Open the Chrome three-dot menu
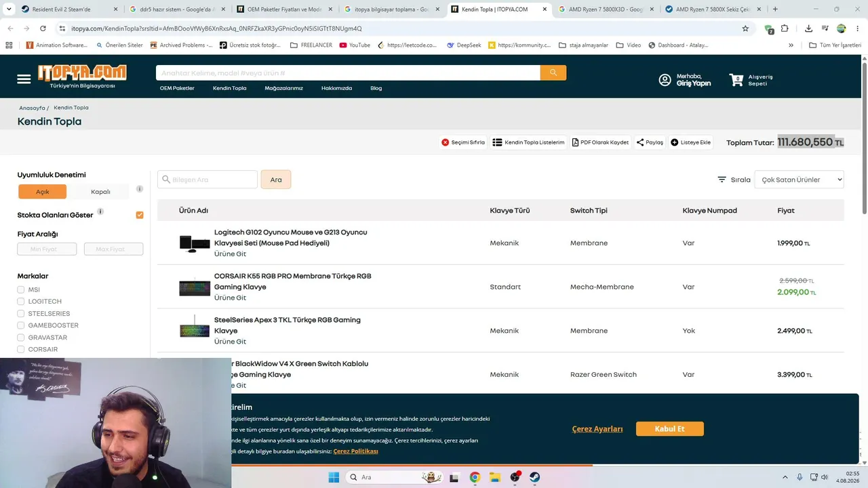868x488 pixels. click(858, 28)
